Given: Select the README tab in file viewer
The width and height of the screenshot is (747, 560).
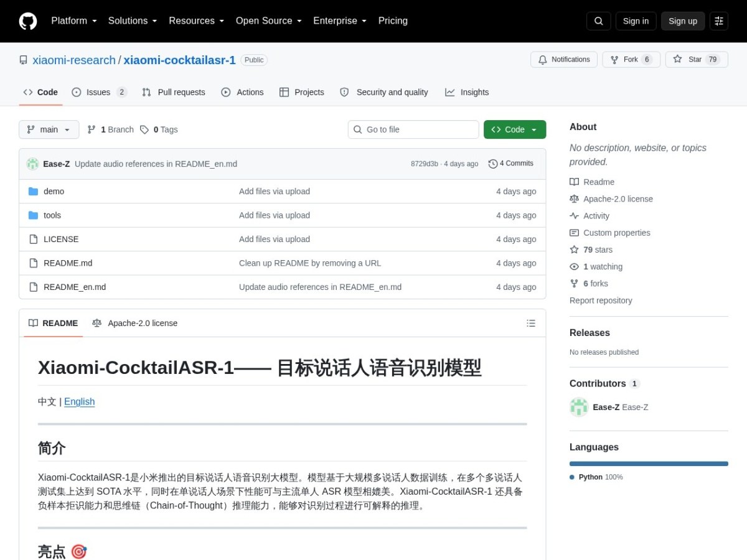Looking at the screenshot, I should (54, 323).
